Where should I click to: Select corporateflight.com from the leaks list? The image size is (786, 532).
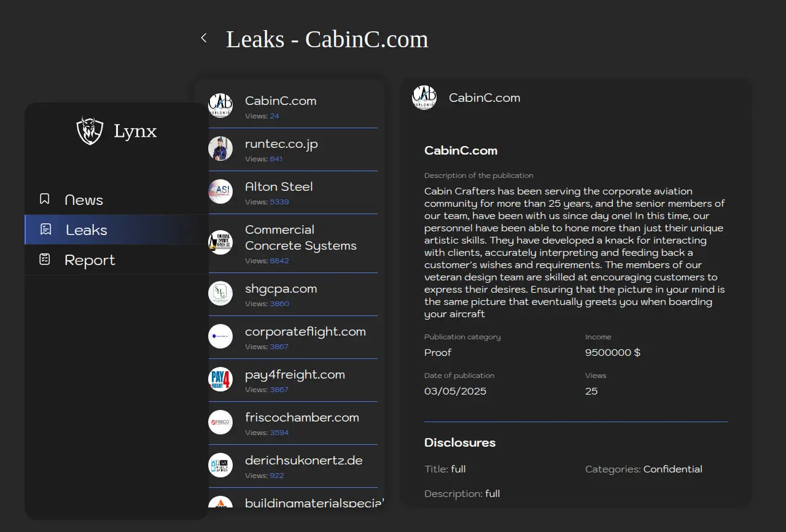305,332
